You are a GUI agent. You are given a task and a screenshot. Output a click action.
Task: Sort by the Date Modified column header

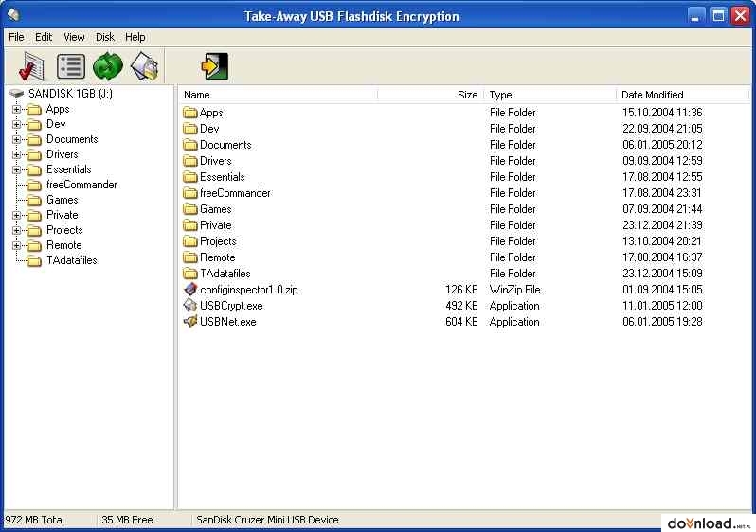tap(683, 95)
